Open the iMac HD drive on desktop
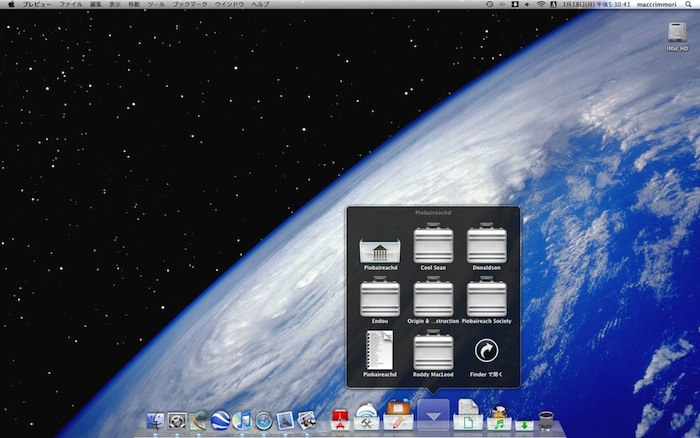The image size is (700, 438). click(x=677, y=32)
